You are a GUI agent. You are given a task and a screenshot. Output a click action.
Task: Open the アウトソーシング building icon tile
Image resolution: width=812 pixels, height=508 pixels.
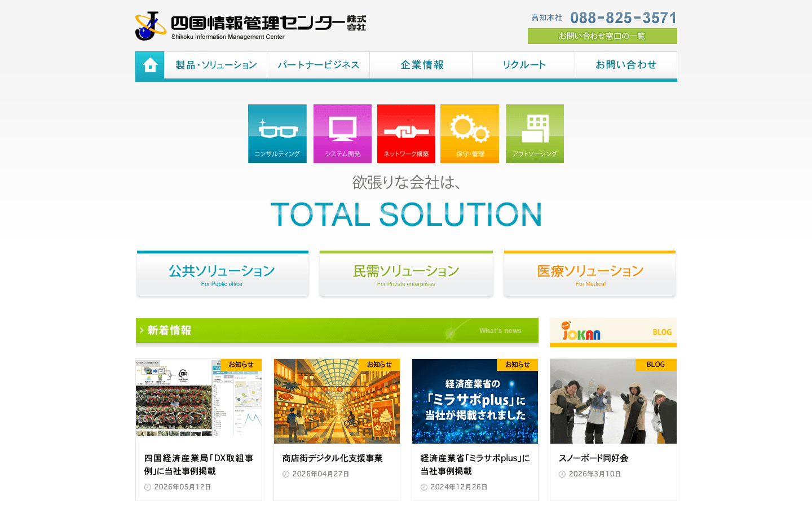535,134
